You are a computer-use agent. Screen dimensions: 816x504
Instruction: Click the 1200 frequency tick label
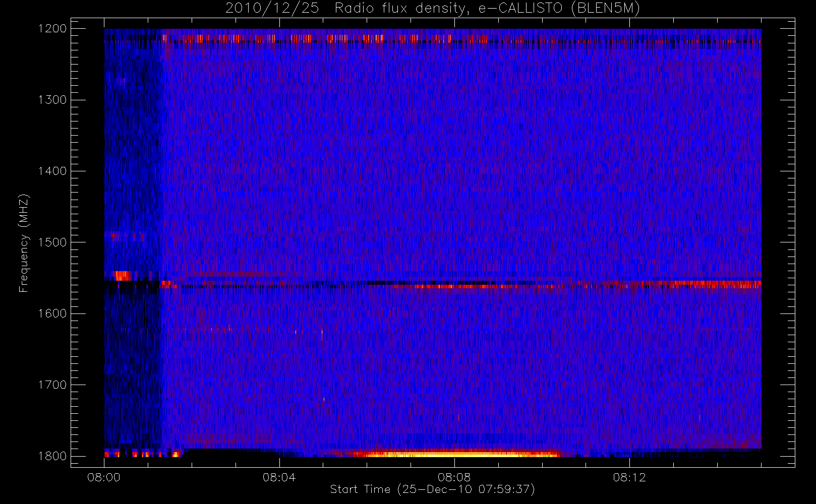coord(52,29)
